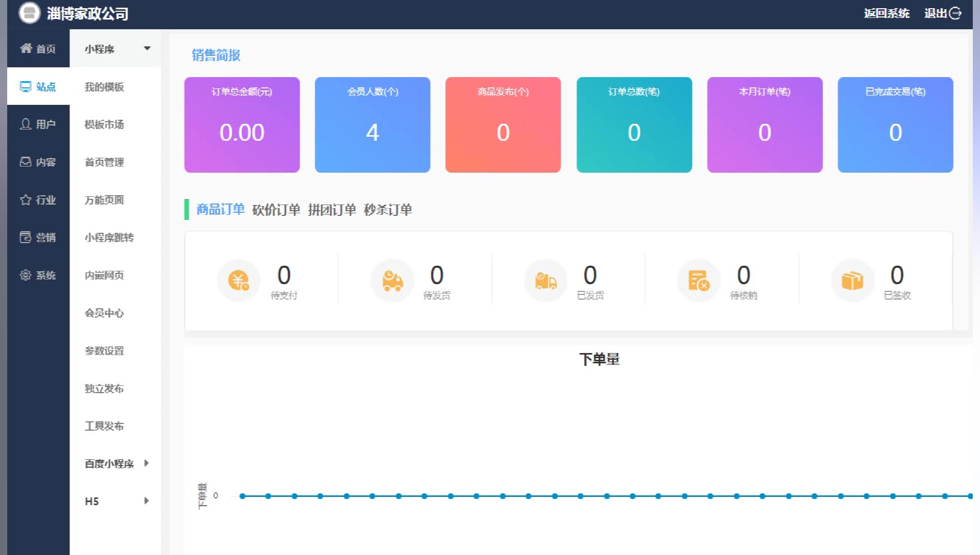980x555 pixels.
Task: Click the 待核销 document icon
Action: click(699, 281)
